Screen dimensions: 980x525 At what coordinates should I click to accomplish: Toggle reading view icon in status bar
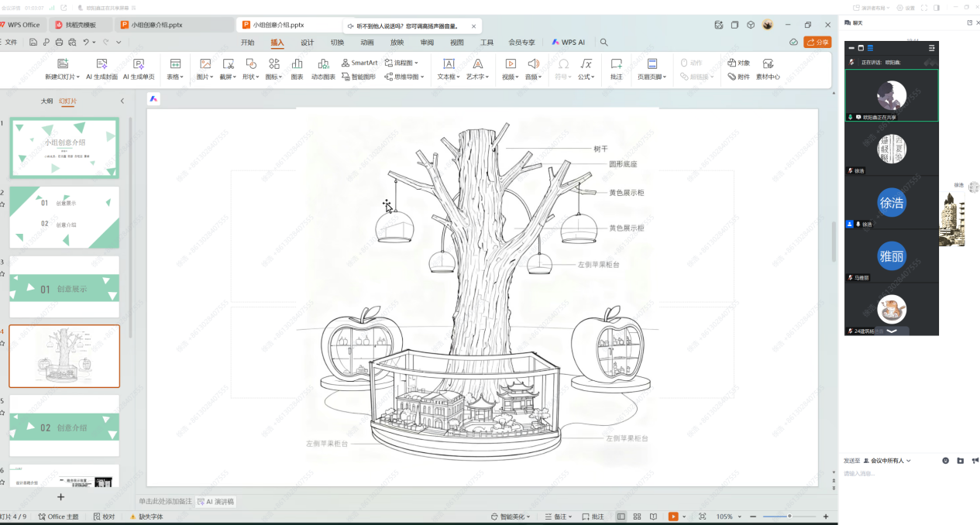(653, 516)
